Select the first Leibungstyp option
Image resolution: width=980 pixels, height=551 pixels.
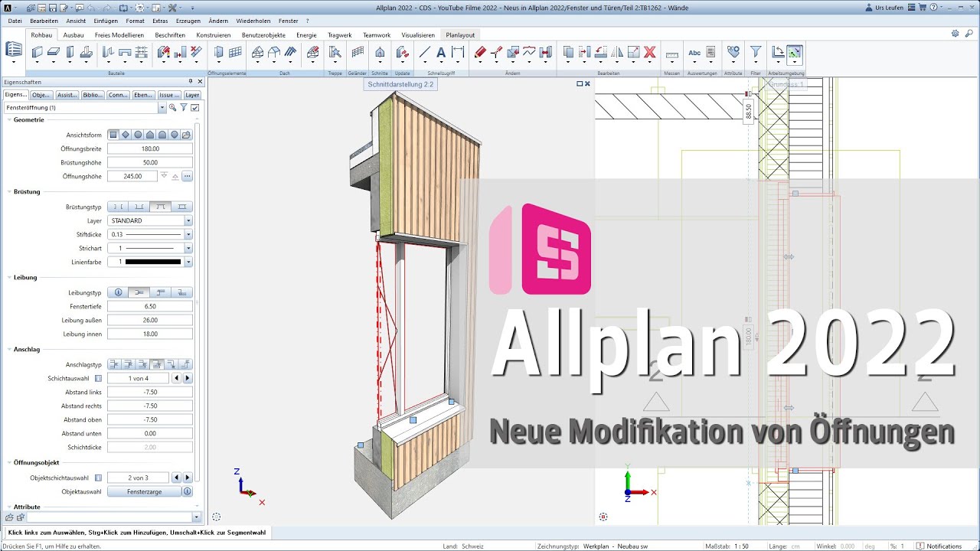(x=118, y=292)
